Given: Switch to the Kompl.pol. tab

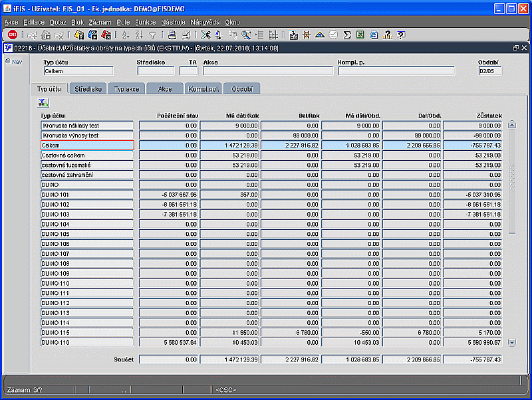Looking at the screenshot, I should click(203, 89).
